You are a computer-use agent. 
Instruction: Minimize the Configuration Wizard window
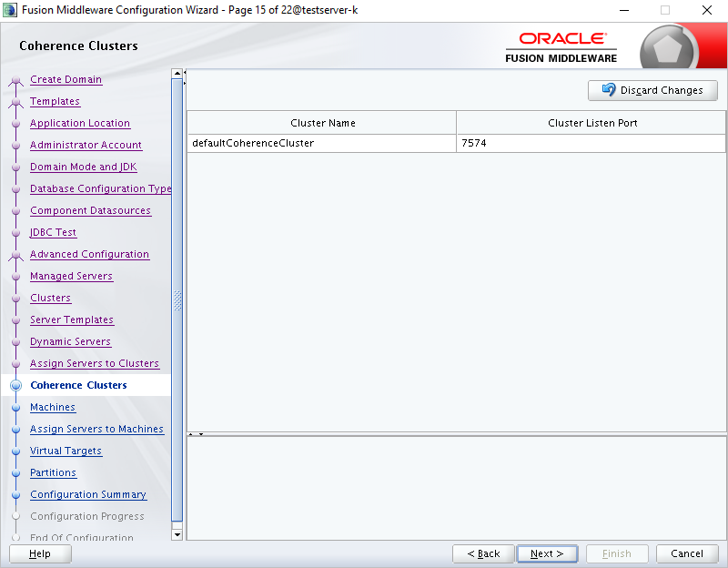(624, 10)
